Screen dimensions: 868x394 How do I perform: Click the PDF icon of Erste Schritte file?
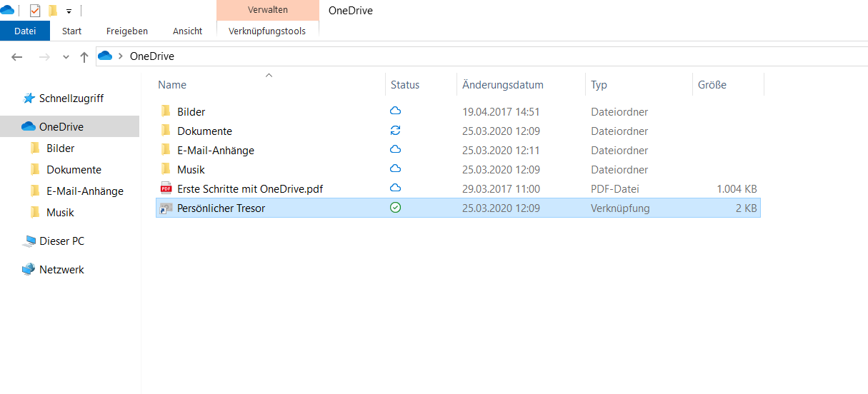click(166, 188)
